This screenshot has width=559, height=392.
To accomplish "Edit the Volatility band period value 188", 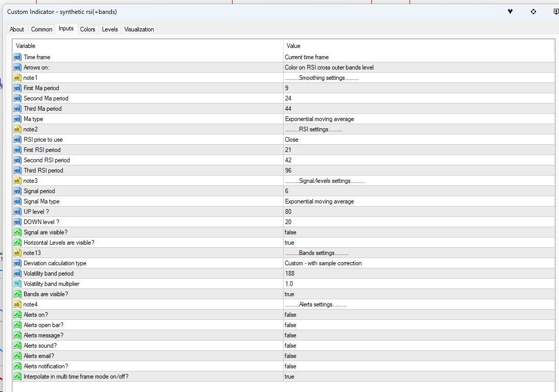I will (290, 274).
